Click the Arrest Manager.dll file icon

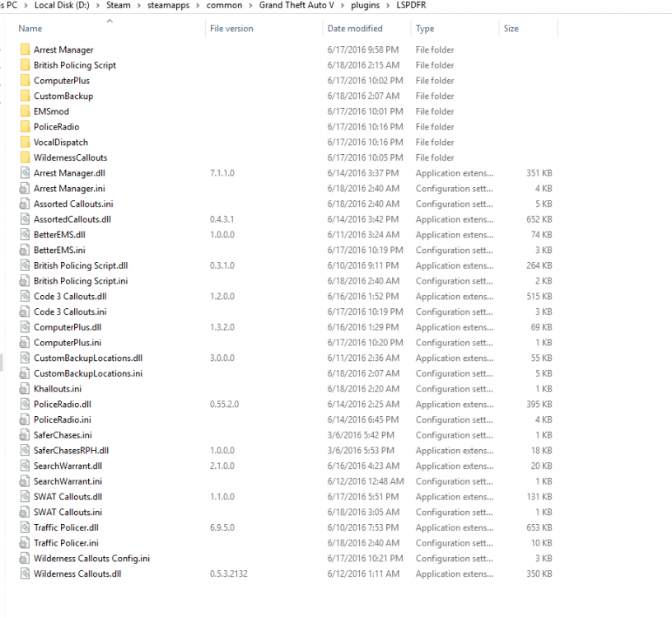[x=26, y=173]
